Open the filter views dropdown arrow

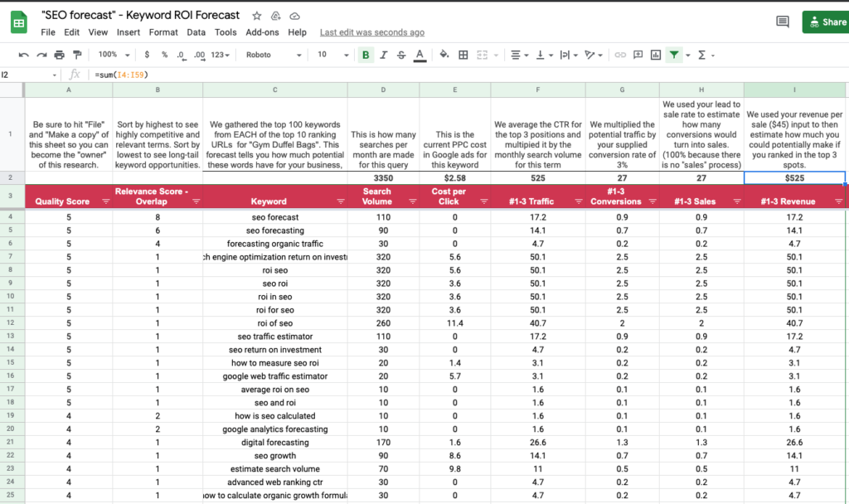tap(688, 56)
